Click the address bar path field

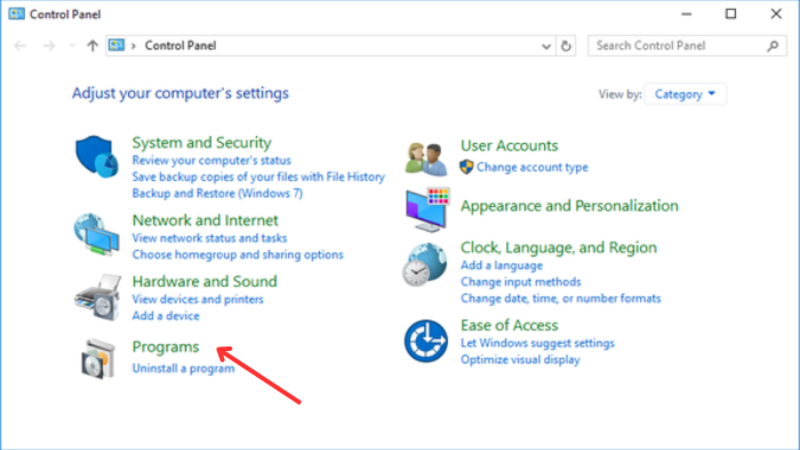pyautogui.click(x=332, y=46)
